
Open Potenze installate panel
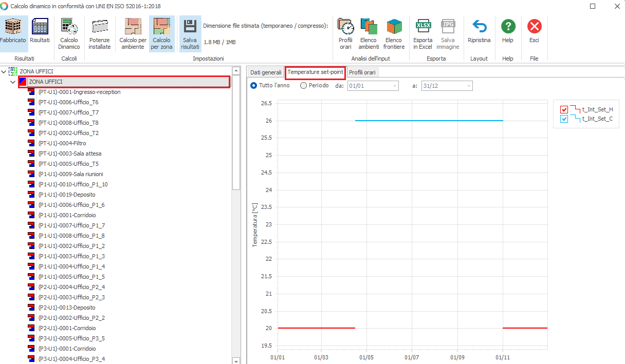coord(99,27)
